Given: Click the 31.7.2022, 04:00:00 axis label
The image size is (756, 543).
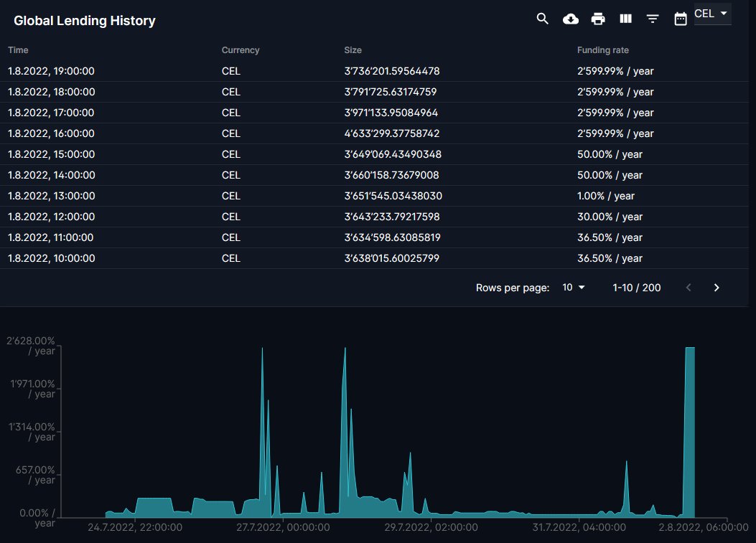Looking at the screenshot, I should tap(579, 527).
